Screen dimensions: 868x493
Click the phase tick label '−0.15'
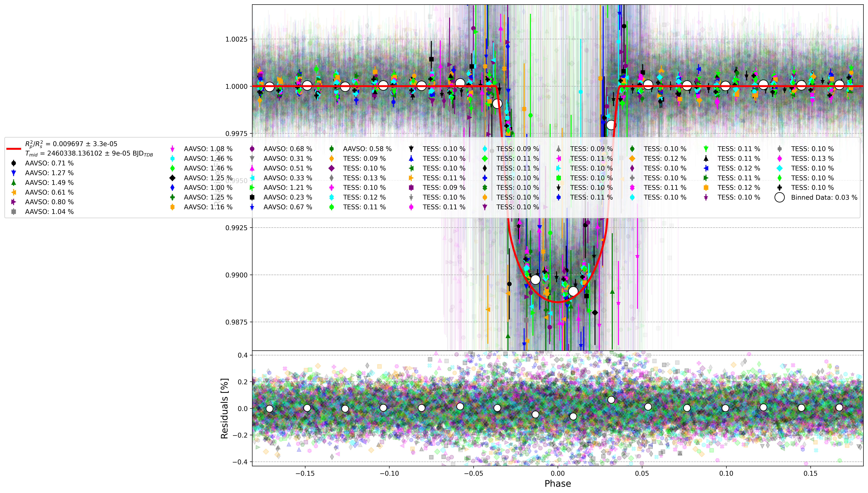305,473
